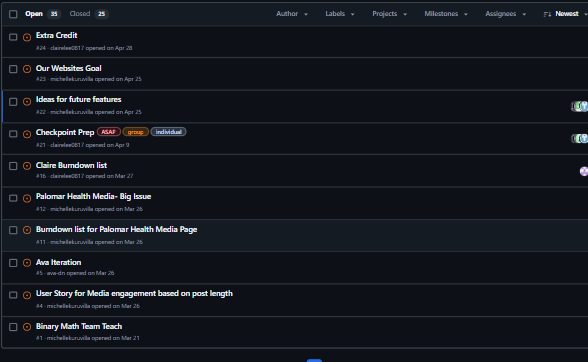Filter by the individual label
Viewport: 588px width, 362px height.
[x=168, y=132]
